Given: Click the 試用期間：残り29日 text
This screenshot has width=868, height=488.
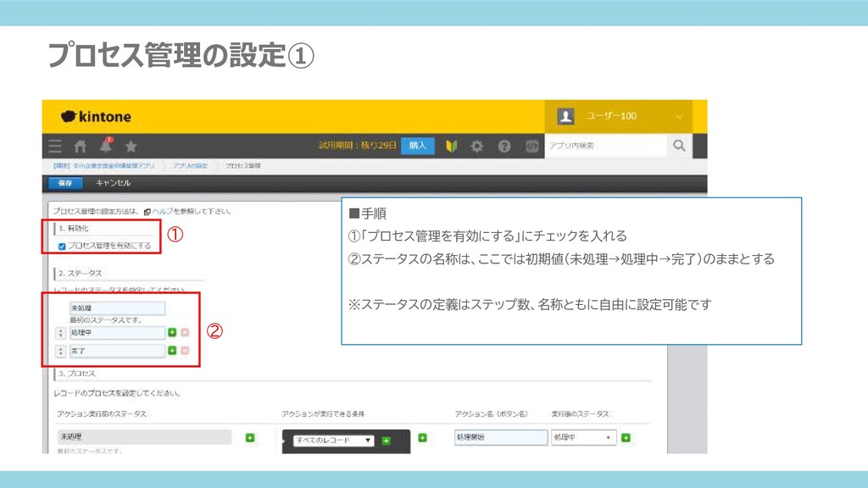Looking at the screenshot, I should point(358,146).
